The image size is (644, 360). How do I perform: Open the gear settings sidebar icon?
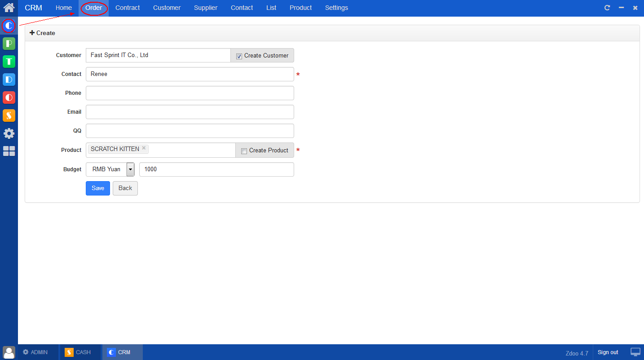point(9,133)
